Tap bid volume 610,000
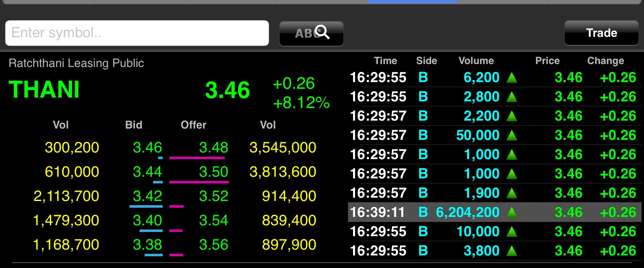Screen dimensions: 644x268 pyautogui.click(x=72, y=172)
